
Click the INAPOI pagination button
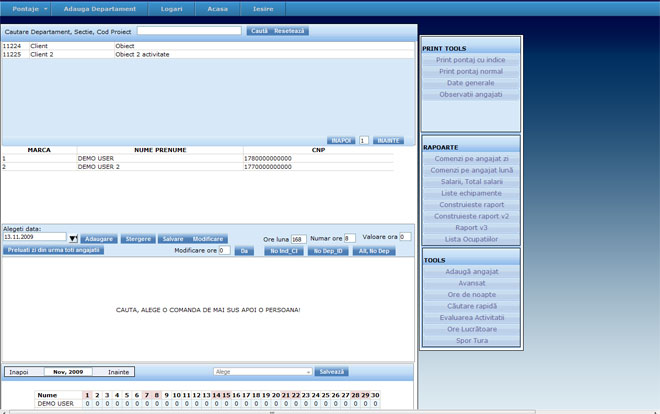pos(341,140)
